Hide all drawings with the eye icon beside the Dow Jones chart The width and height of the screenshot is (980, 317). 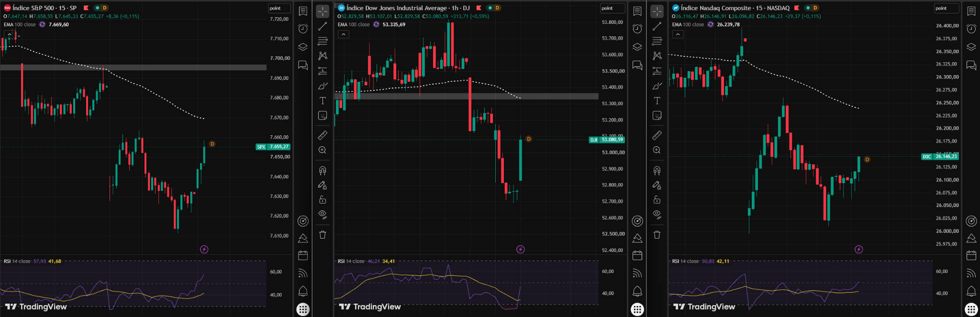pos(323,214)
